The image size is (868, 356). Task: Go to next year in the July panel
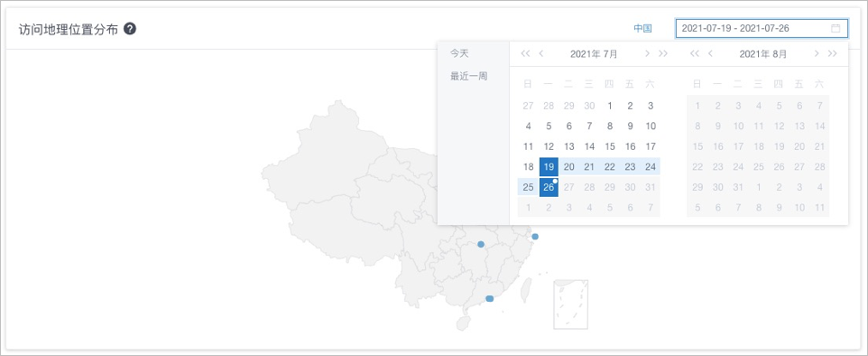(662, 54)
